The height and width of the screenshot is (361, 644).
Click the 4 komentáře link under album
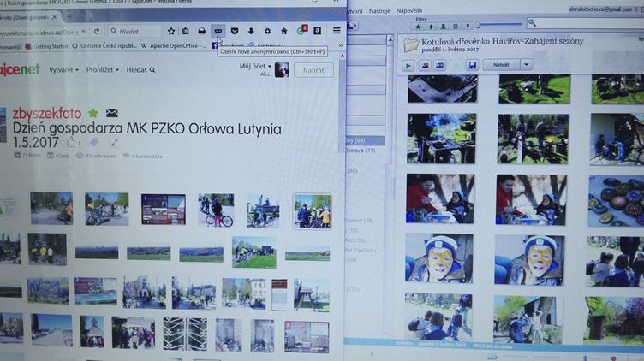coord(143,156)
